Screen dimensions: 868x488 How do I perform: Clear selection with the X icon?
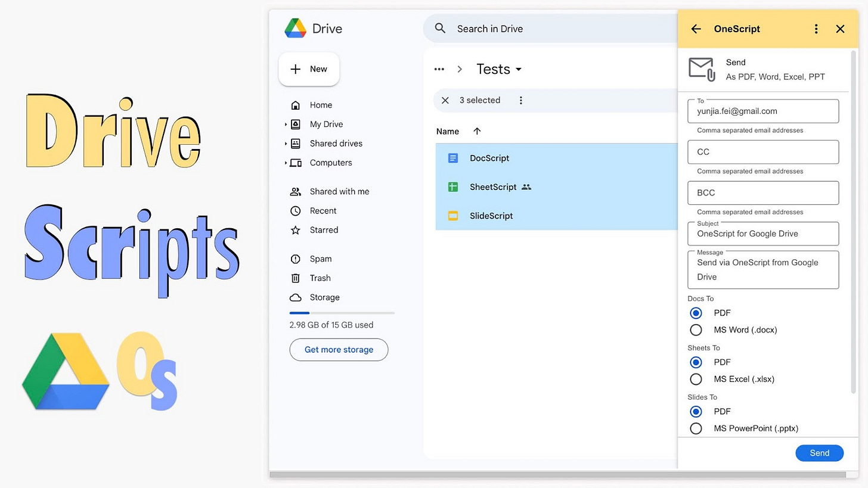tap(445, 100)
